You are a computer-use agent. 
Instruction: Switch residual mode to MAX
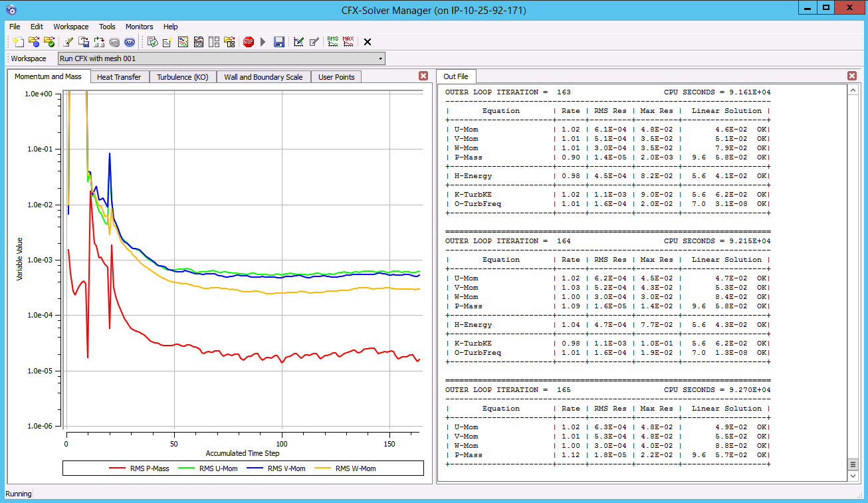pos(348,42)
